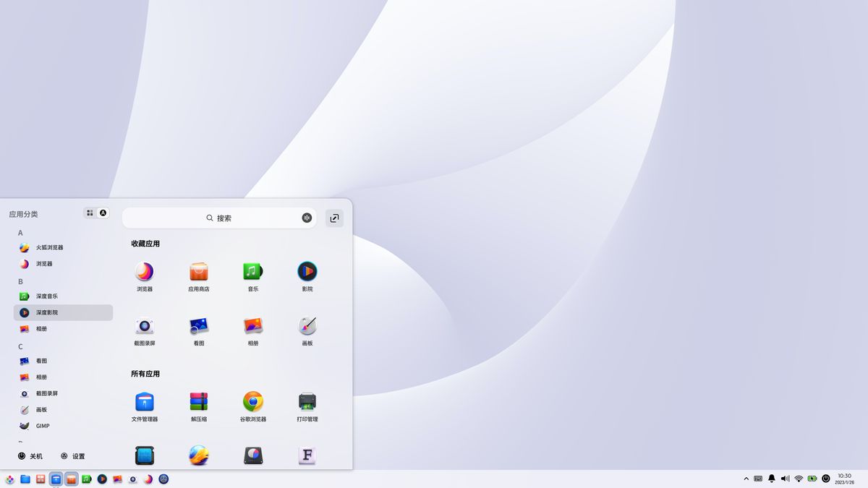Adjust volume via the speaker tray icon
Image resolution: width=868 pixels, height=488 pixels.
(x=785, y=478)
